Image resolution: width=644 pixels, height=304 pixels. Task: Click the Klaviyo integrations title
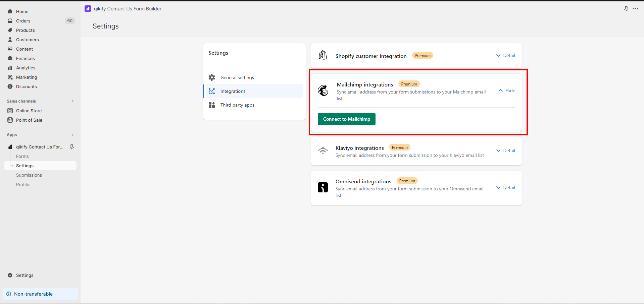coord(360,148)
